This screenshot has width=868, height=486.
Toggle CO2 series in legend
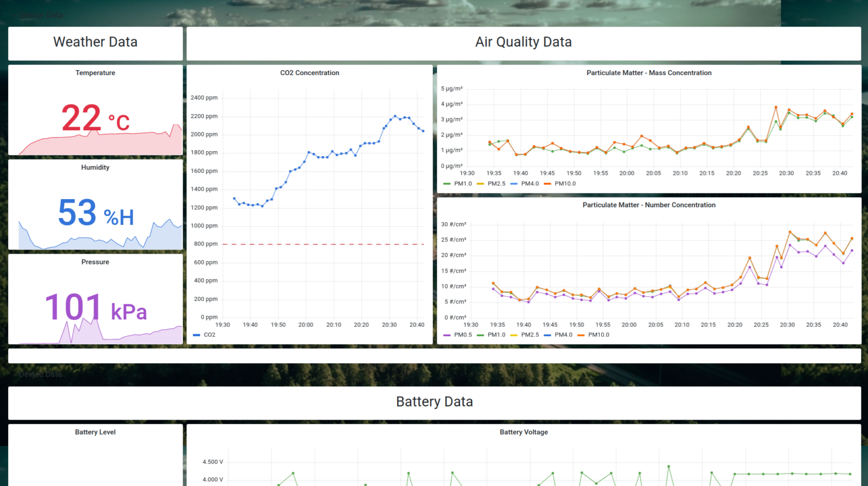point(209,335)
